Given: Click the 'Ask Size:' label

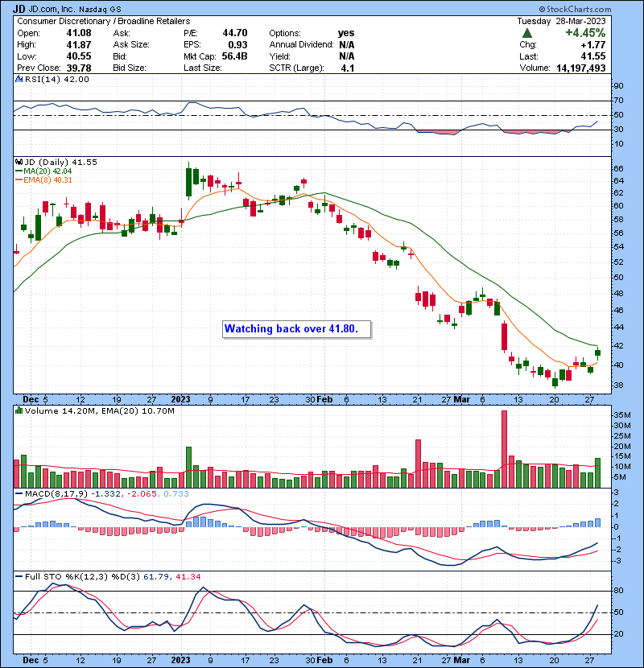Looking at the screenshot, I should click(x=131, y=44).
